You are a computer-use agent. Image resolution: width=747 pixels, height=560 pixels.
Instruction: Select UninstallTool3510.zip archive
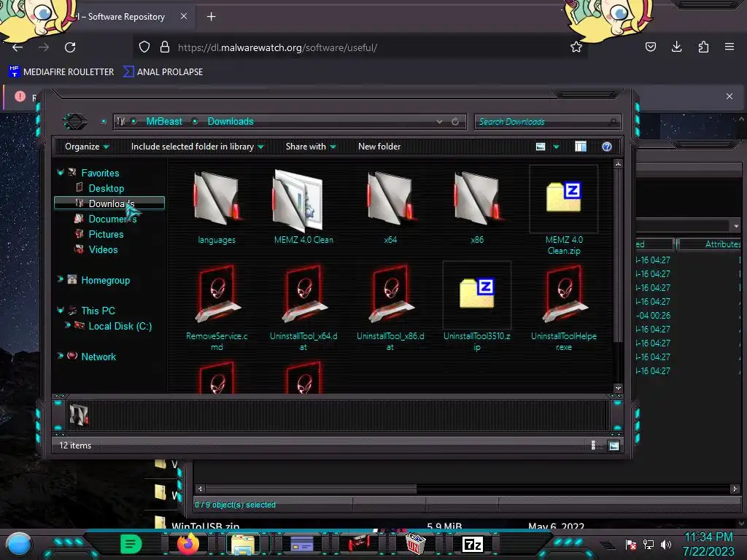(x=477, y=308)
